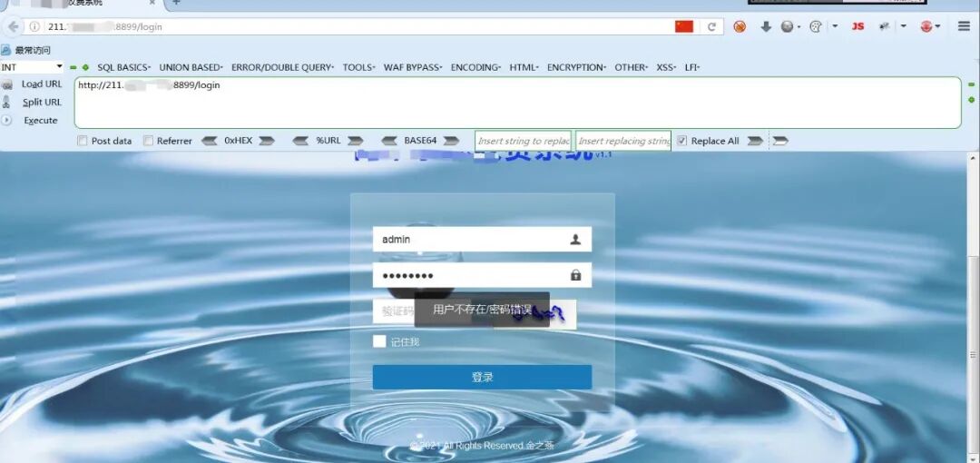
Task: Click the user icon in username field
Action: click(575, 239)
